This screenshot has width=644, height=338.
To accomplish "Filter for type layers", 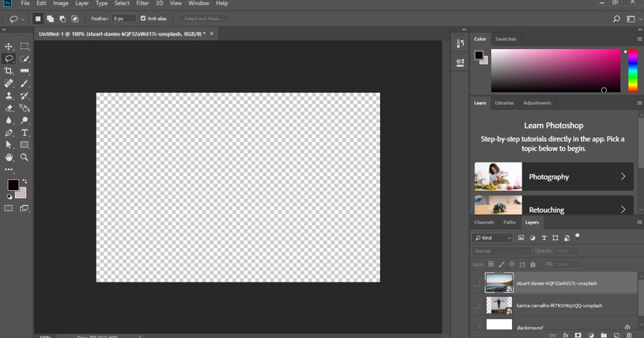I will click(x=544, y=238).
